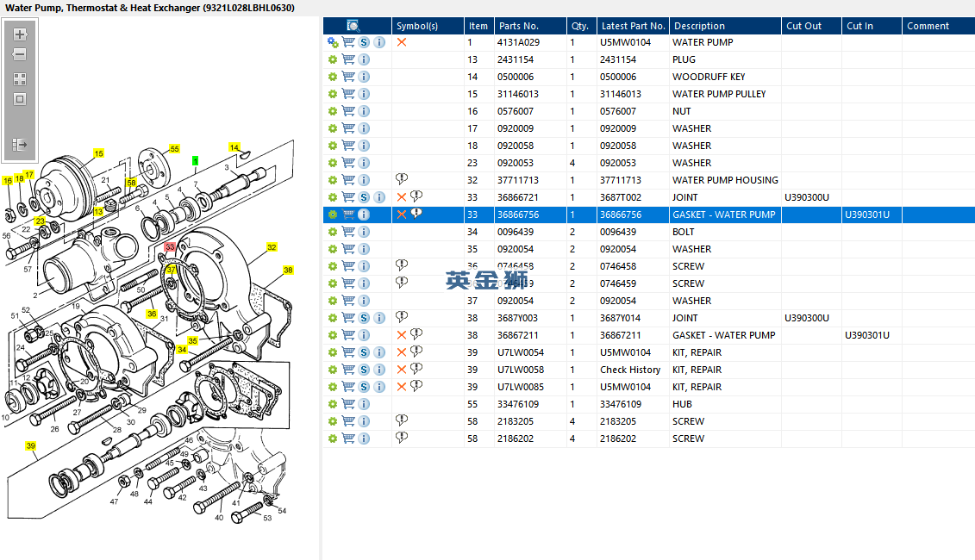Open info for WOODRUFF KEY row
This screenshot has height=560, width=975.
coord(364,77)
